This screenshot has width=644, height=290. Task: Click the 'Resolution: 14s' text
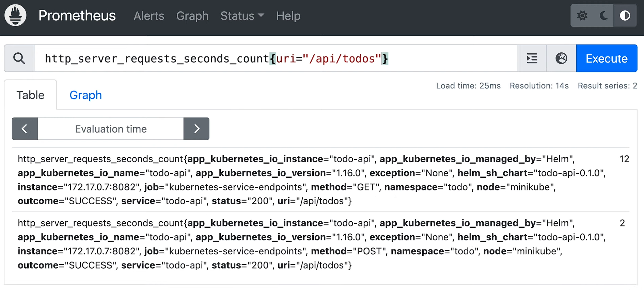coord(539,86)
